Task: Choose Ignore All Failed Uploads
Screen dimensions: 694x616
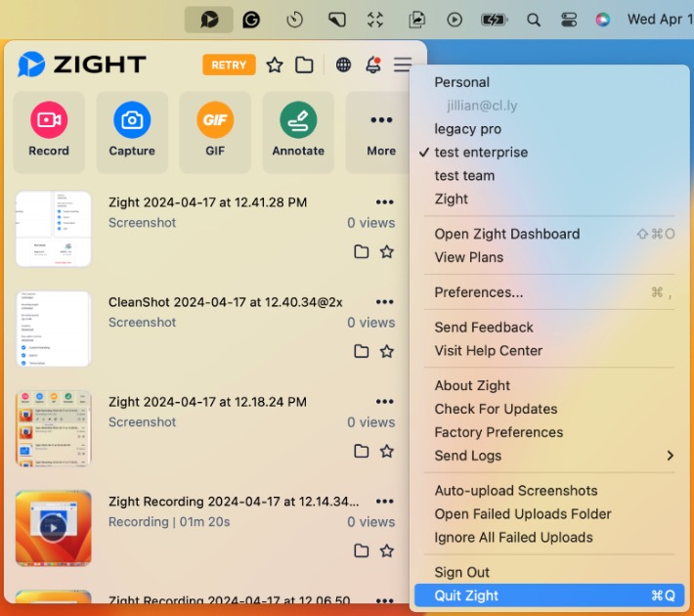Action: tap(549, 537)
